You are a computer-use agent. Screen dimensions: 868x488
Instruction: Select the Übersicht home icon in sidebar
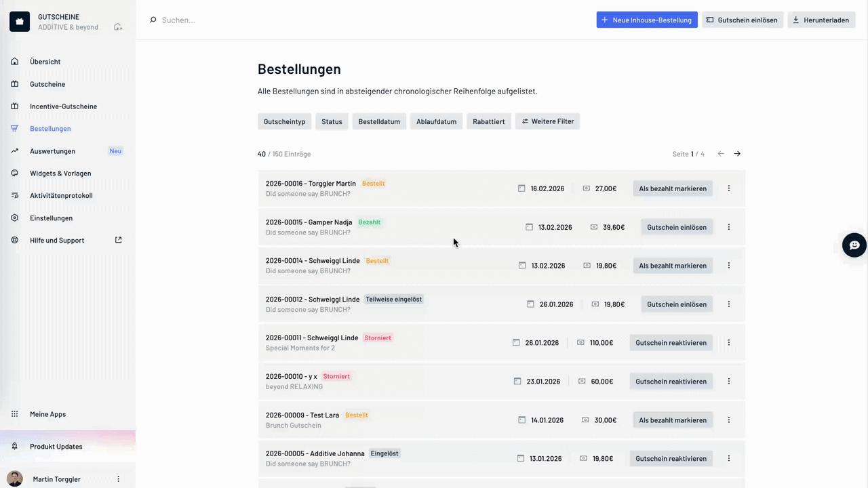(14, 62)
